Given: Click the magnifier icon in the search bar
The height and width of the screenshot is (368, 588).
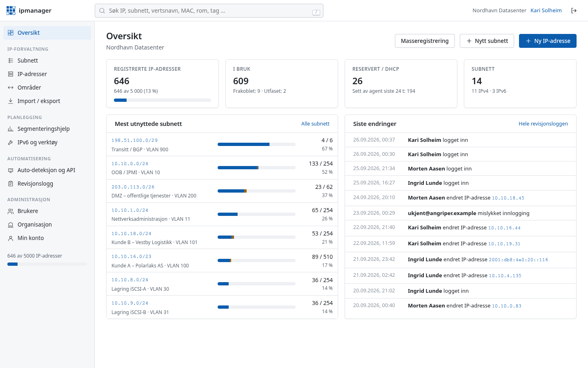Looking at the screenshot, I should [x=102, y=11].
